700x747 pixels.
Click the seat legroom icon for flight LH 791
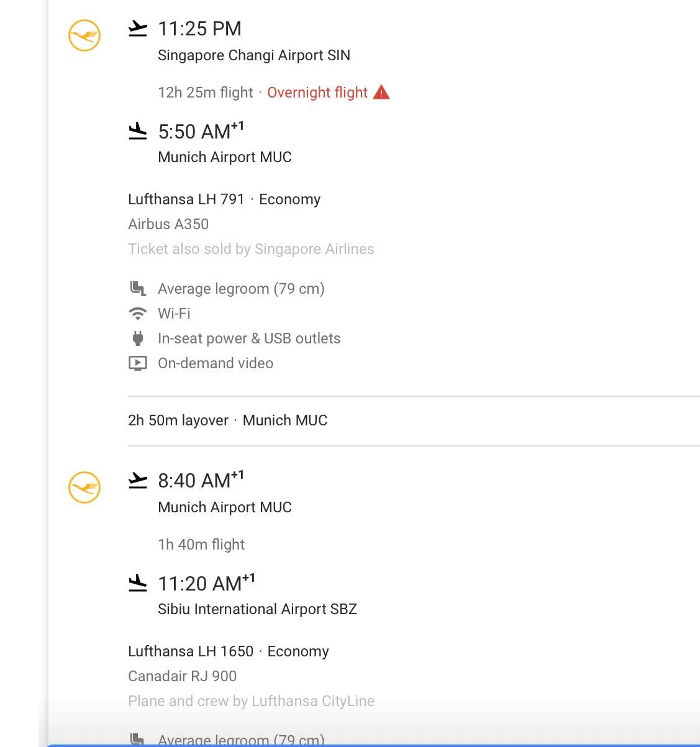click(138, 289)
